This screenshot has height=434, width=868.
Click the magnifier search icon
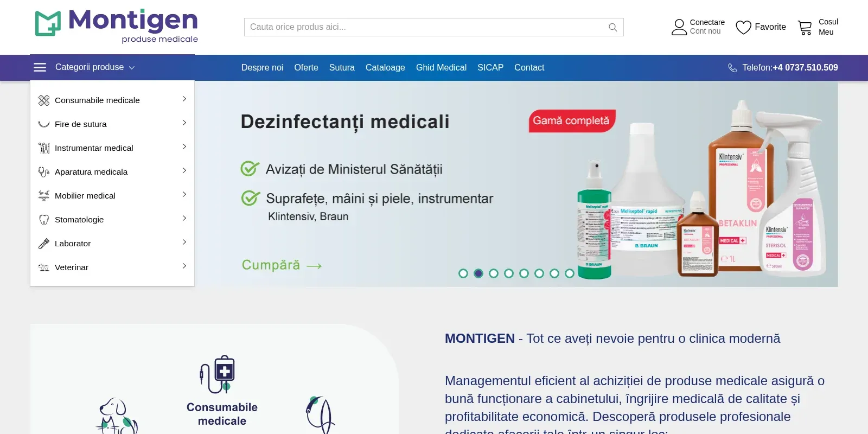point(613,27)
